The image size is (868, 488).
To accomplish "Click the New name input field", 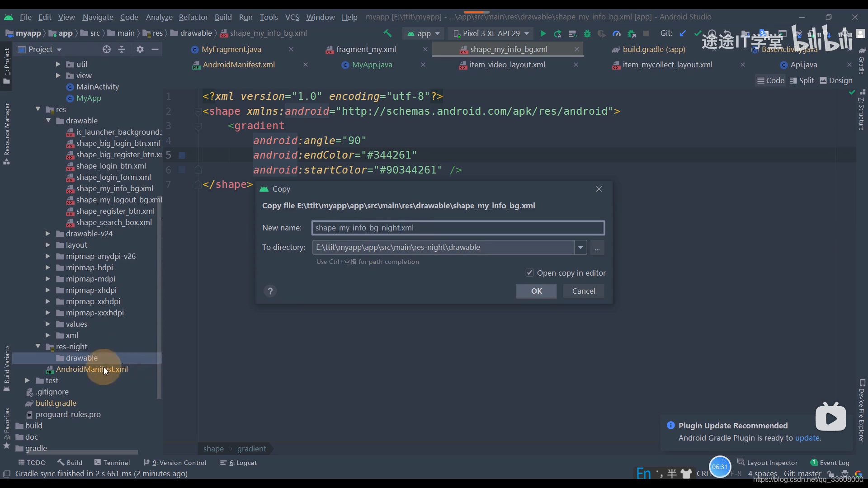I will (458, 228).
